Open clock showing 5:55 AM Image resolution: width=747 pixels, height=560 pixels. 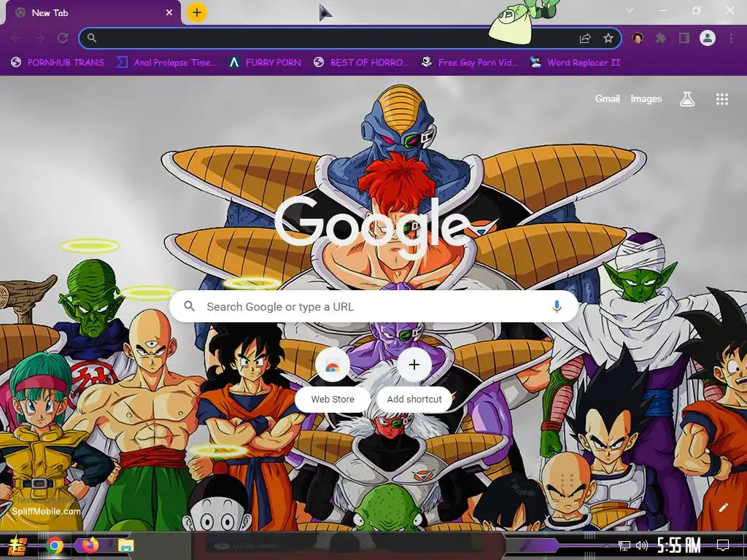pos(679,545)
